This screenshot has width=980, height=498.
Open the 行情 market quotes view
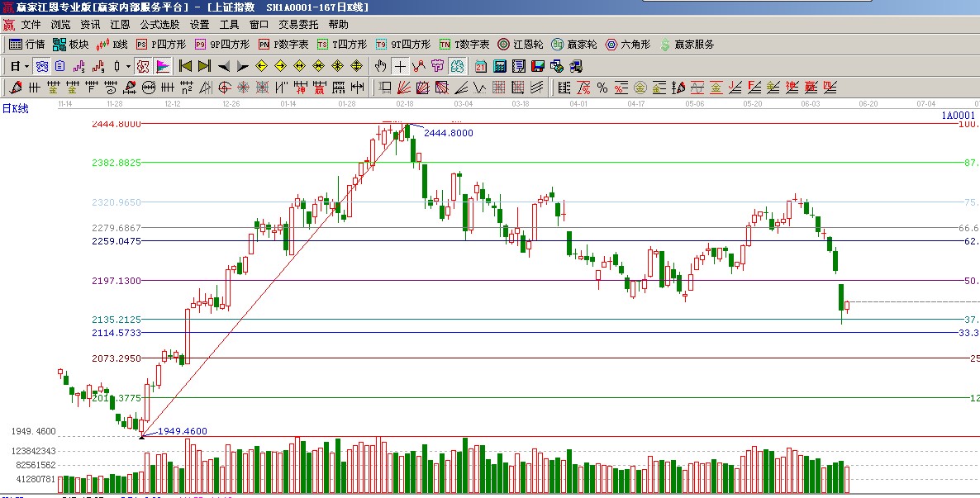coord(26,45)
